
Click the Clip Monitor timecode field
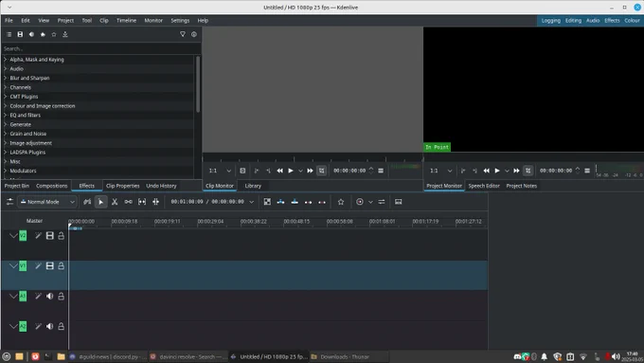(x=349, y=171)
